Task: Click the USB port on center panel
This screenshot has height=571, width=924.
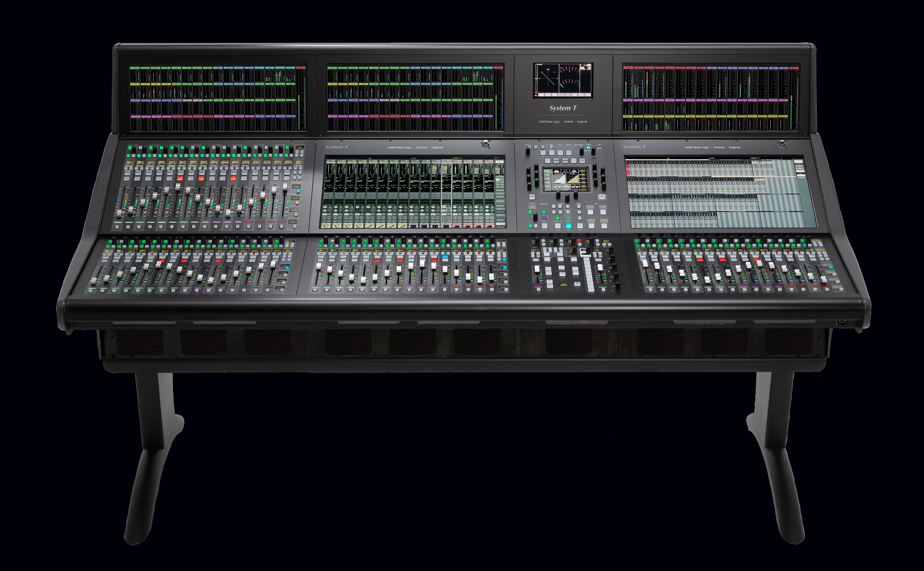Action: click(600, 148)
